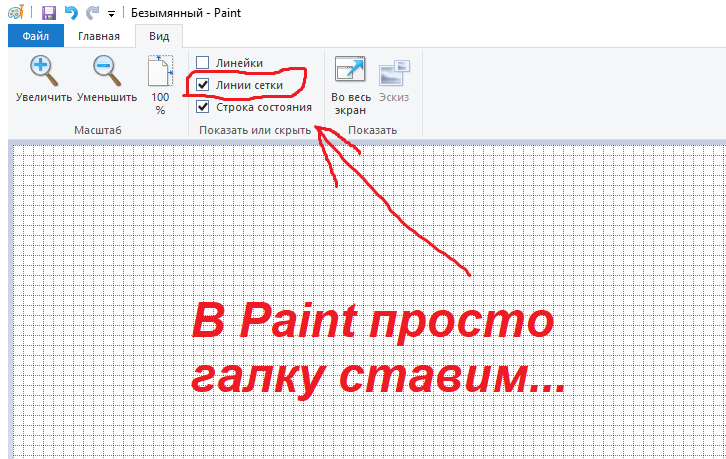
Task: Click the Масштаб group label
Action: click(98, 130)
